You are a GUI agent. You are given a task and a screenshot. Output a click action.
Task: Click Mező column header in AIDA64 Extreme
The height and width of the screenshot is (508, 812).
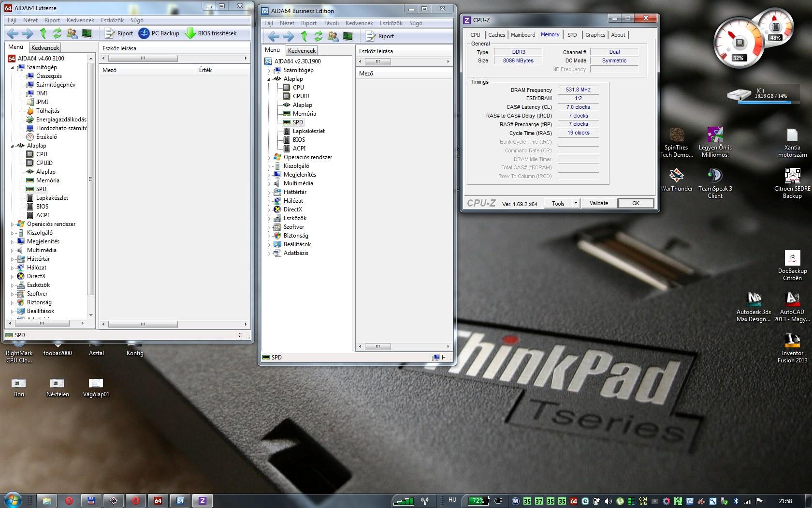[x=147, y=70]
